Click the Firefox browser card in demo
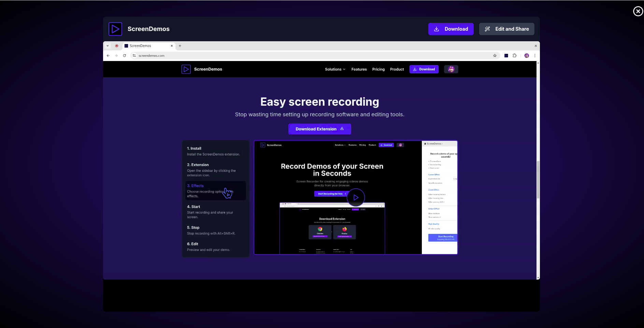The height and width of the screenshot is (328, 644). click(344, 232)
